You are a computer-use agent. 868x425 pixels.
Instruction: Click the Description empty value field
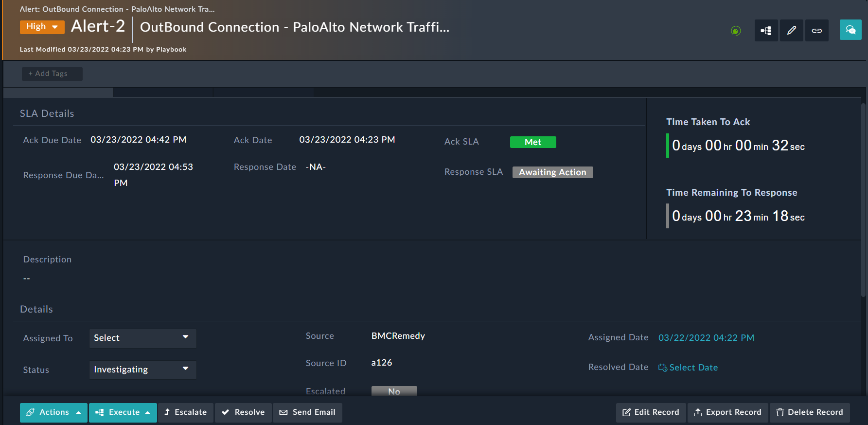click(x=27, y=278)
